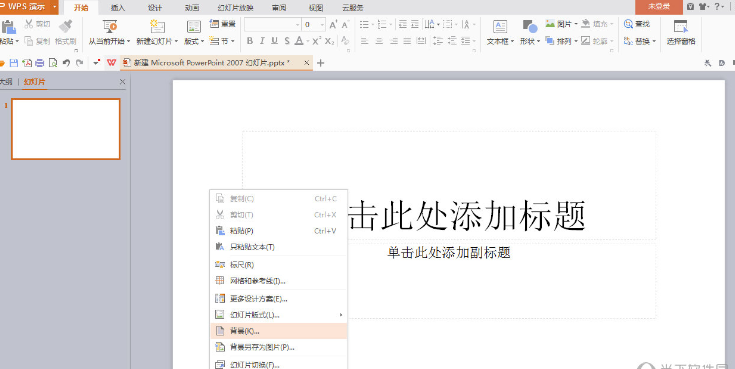Open the Selection Pane (选择窗格)
Image resolution: width=735 pixels, height=369 pixels.
pyautogui.click(x=681, y=32)
